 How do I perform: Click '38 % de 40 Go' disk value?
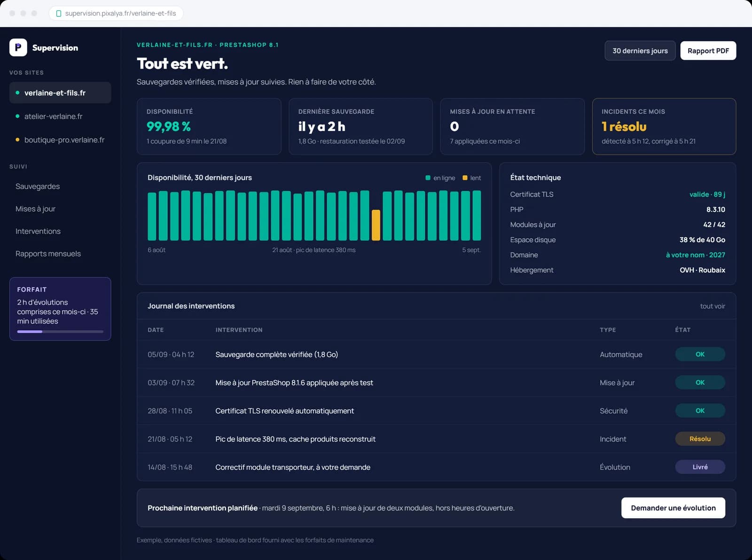click(x=702, y=240)
